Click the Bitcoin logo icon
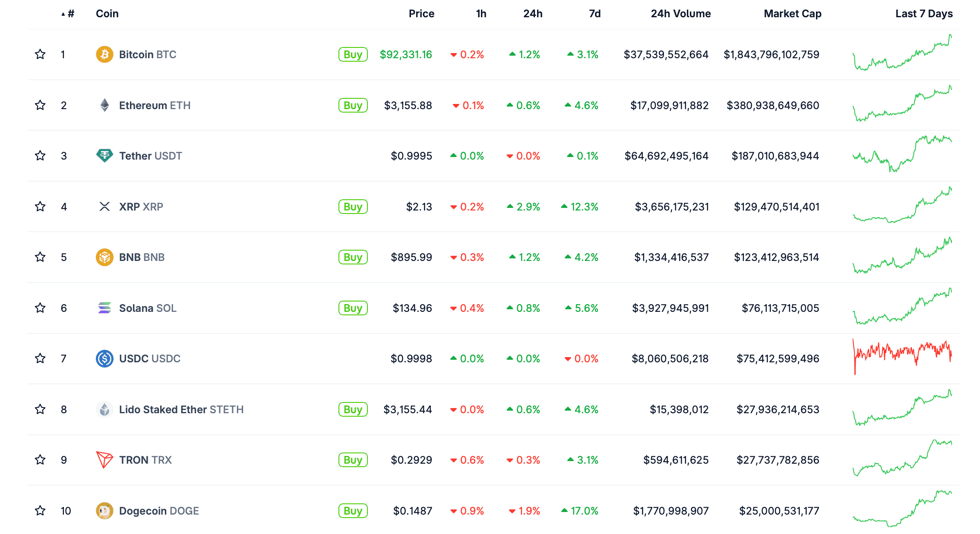 pos(104,55)
